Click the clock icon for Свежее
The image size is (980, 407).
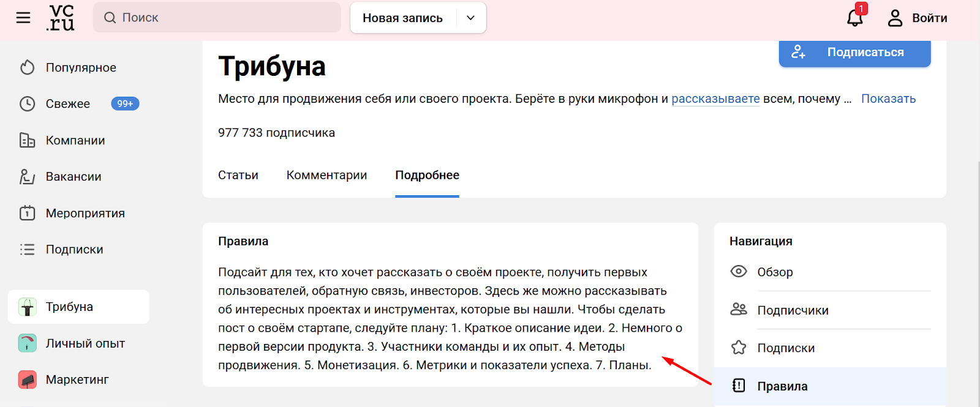point(27,104)
